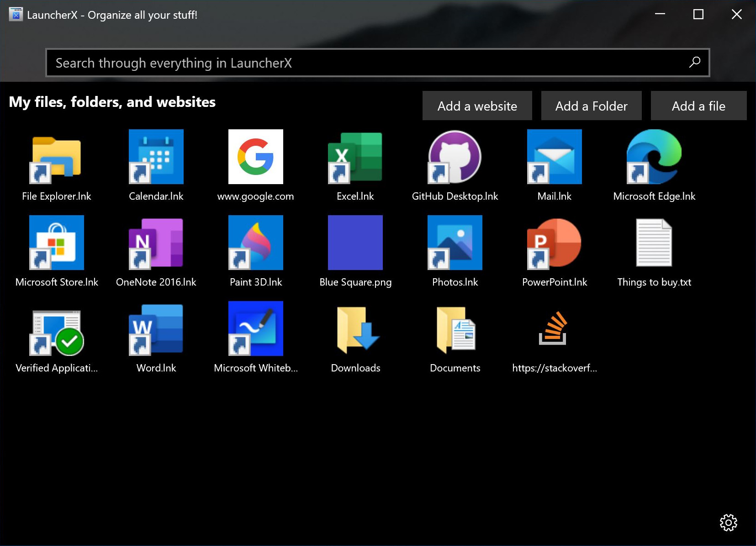Image resolution: width=756 pixels, height=546 pixels.
Task: Click the "https://stackoverf..." label
Action: coord(555,368)
